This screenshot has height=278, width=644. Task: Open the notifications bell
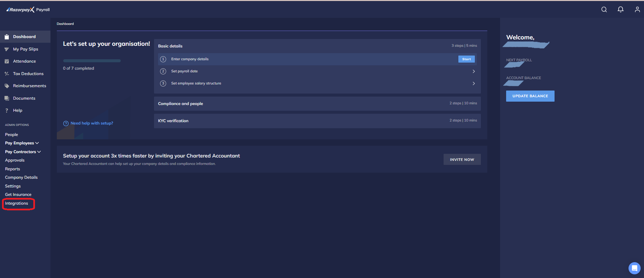[x=620, y=9]
